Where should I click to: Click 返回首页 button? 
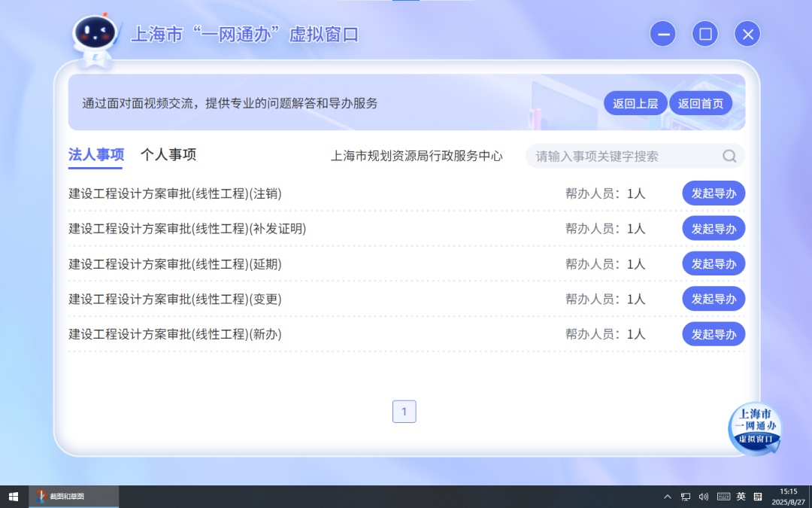(x=701, y=104)
